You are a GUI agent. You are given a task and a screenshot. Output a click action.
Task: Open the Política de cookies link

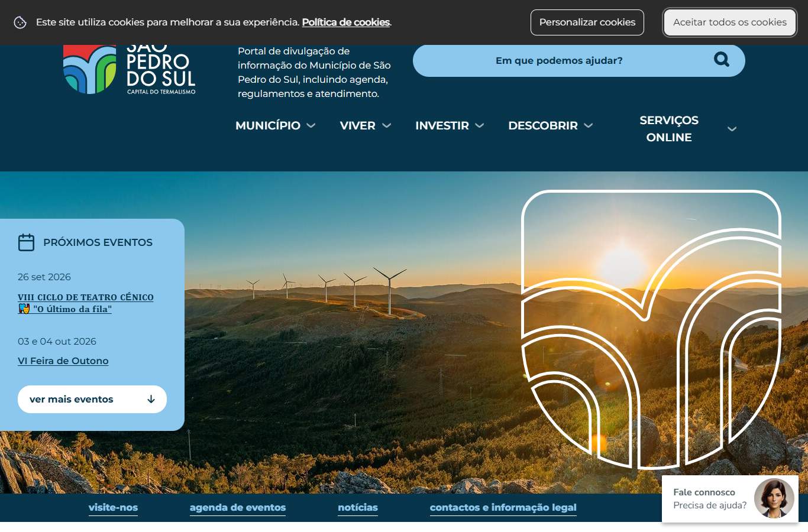[346, 22]
